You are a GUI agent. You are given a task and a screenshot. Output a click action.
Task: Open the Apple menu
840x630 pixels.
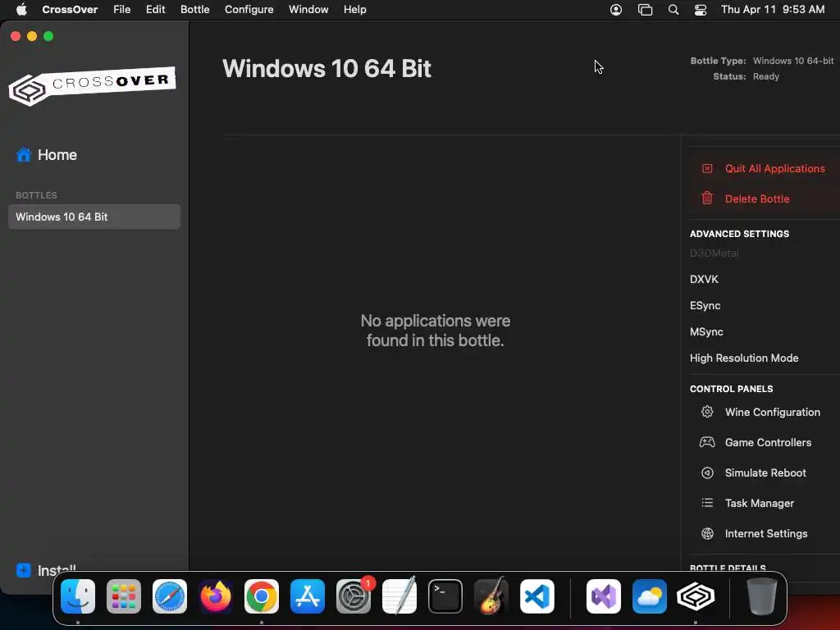[21, 10]
